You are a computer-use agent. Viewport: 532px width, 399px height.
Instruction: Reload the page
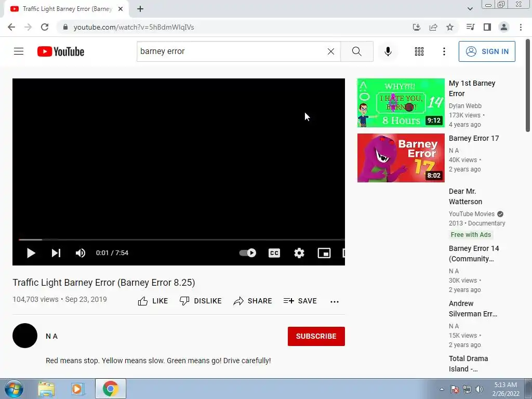click(45, 27)
